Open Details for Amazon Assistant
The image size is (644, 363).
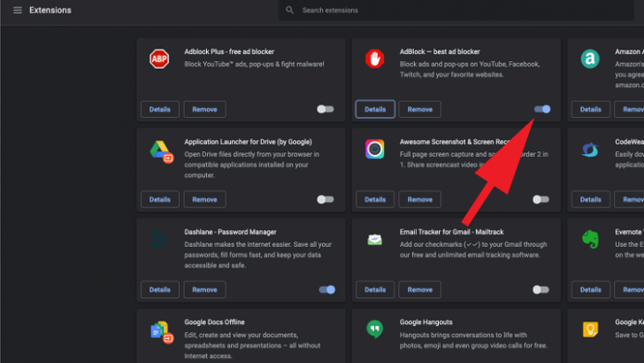(591, 110)
